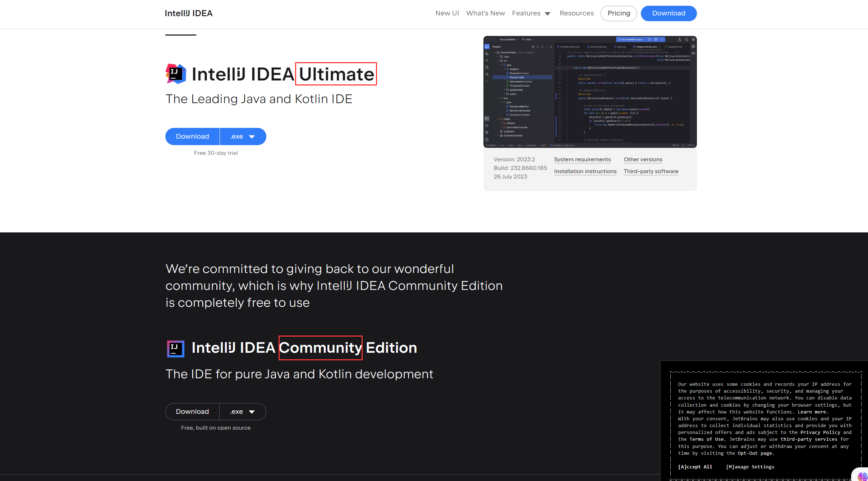Click the Pricing button
The width and height of the screenshot is (868, 481).
[x=619, y=13]
